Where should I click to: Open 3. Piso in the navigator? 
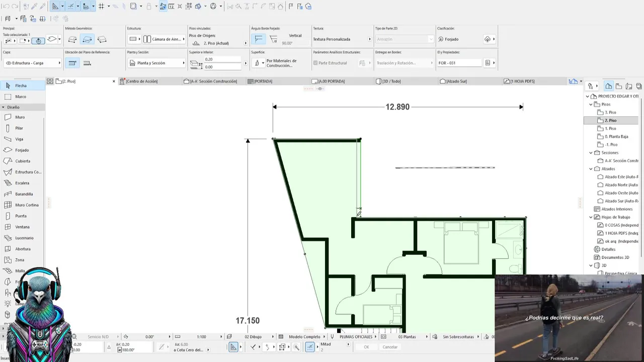(x=610, y=112)
